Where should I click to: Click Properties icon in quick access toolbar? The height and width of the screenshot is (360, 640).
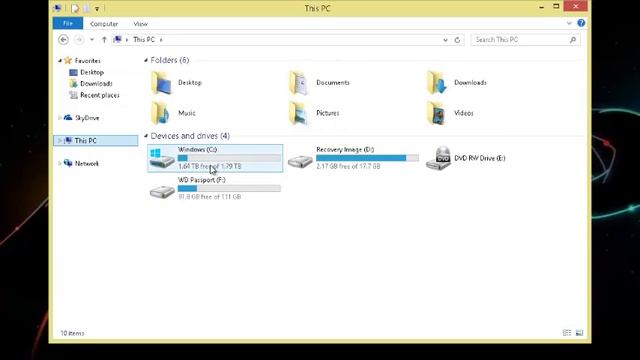(x=75, y=8)
